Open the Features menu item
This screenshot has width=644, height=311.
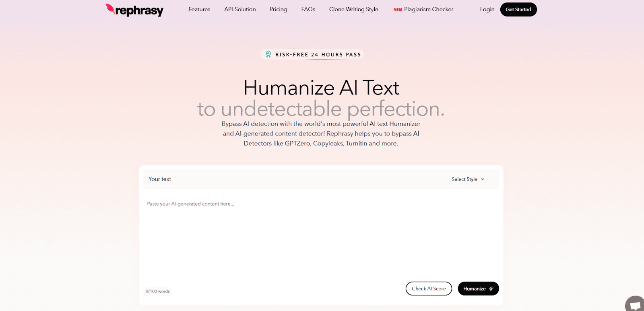point(199,9)
